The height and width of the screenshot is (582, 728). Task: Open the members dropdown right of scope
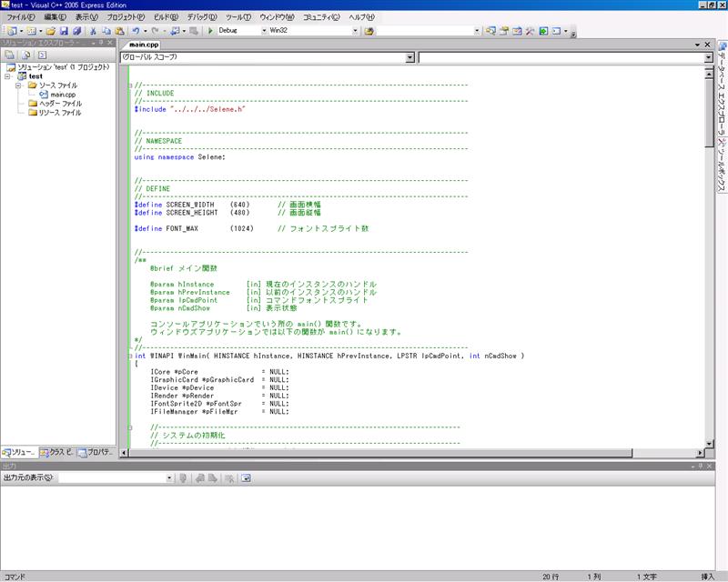(x=708, y=57)
